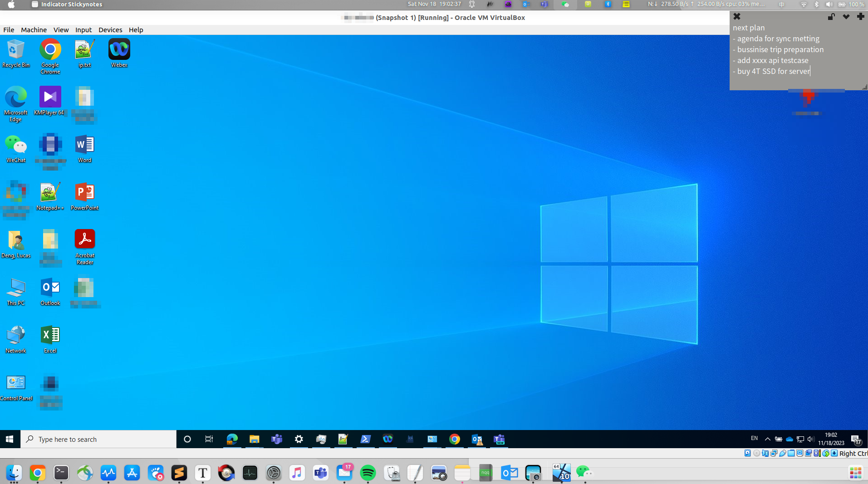Viewport: 868px width, 484px height.
Task: Open Spotify in the macOS dock
Action: [x=368, y=473]
